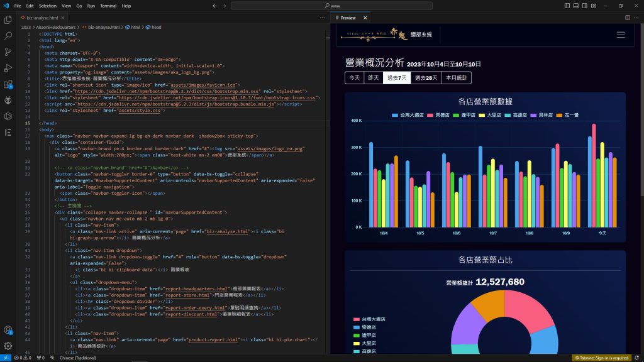Go forward with the right arrow
644x362 pixels.
(x=224, y=6)
